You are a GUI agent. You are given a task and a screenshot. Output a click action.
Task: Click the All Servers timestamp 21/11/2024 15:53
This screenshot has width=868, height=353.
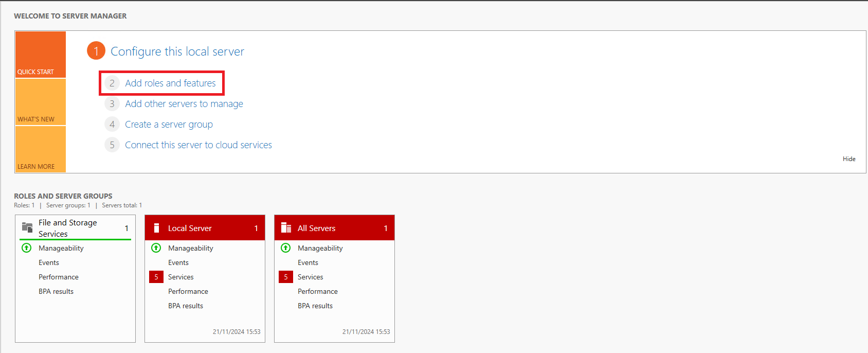(x=366, y=332)
